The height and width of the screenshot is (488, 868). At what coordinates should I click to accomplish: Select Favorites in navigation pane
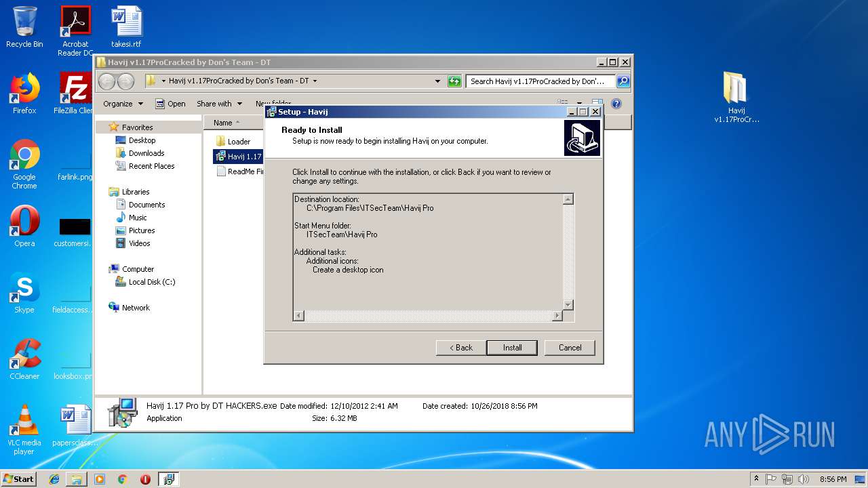click(x=137, y=127)
